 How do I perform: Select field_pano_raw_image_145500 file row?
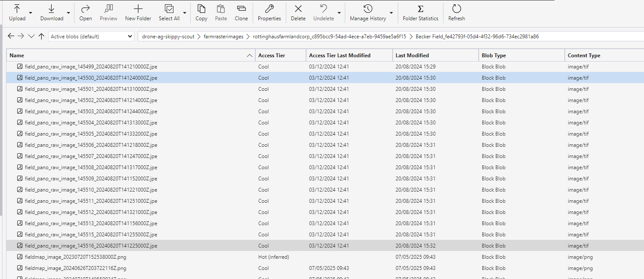click(x=325, y=78)
